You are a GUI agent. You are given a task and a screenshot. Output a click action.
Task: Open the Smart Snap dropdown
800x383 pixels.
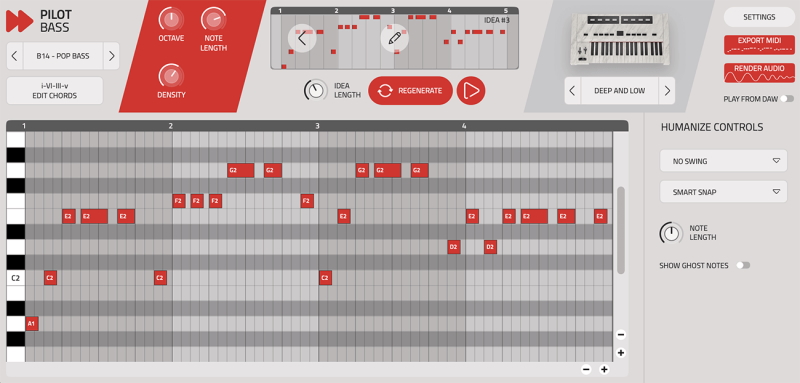point(723,192)
